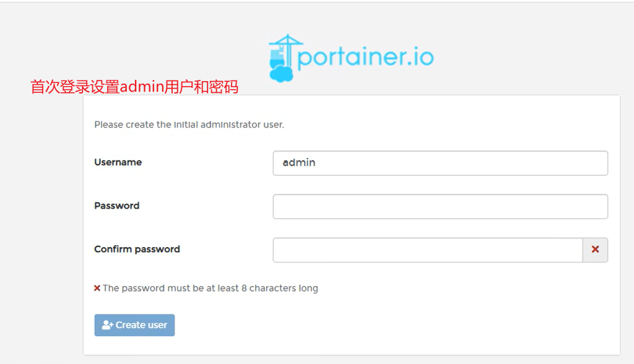Click the 'Please create the initial administrator user' text
This screenshot has height=364, width=634.
click(x=189, y=124)
